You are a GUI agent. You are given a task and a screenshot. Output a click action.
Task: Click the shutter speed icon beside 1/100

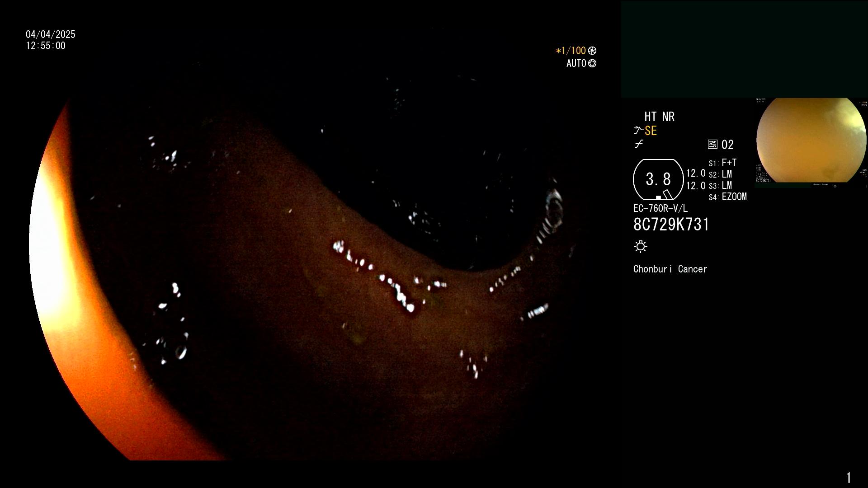point(592,51)
